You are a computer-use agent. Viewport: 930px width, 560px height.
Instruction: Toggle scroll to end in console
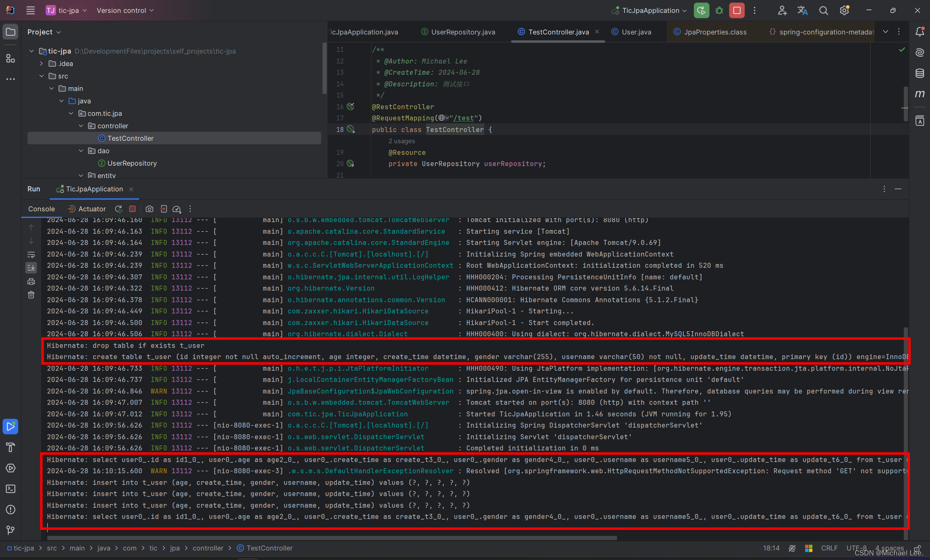tap(31, 268)
